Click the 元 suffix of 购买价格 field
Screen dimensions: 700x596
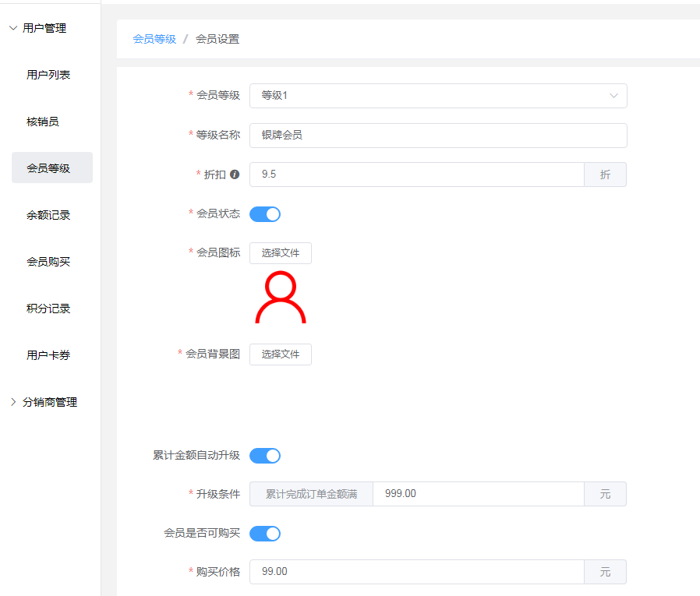pyautogui.click(x=605, y=572)
